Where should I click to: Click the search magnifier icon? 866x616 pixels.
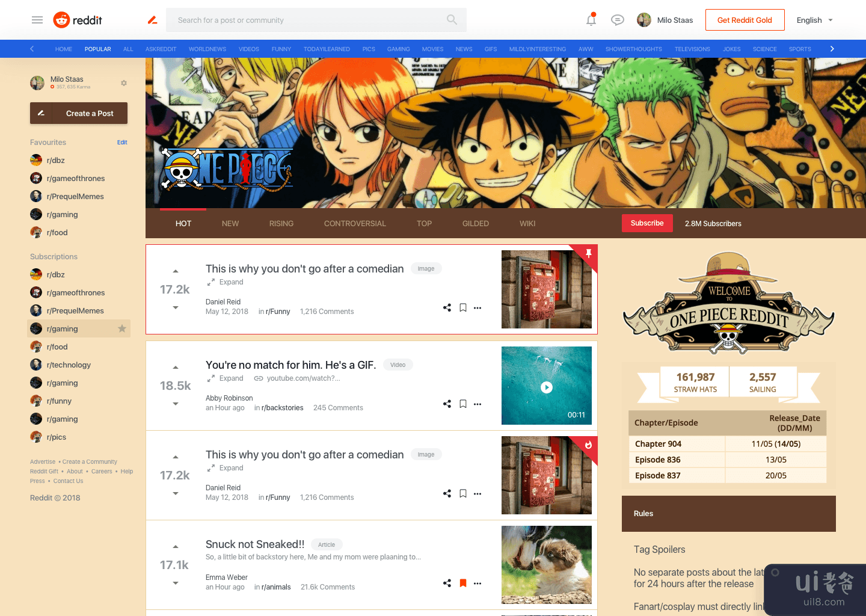(x=452, y=20)
